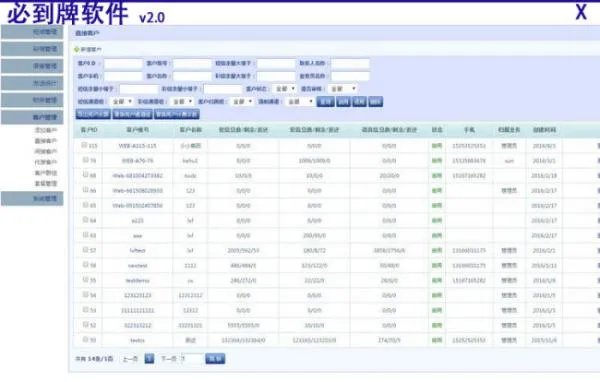Image resolution: width=600 pixels, height=382 pixels.
Task: Tick the checkbox for customer ID 113
Action: [x=84, y=145]
